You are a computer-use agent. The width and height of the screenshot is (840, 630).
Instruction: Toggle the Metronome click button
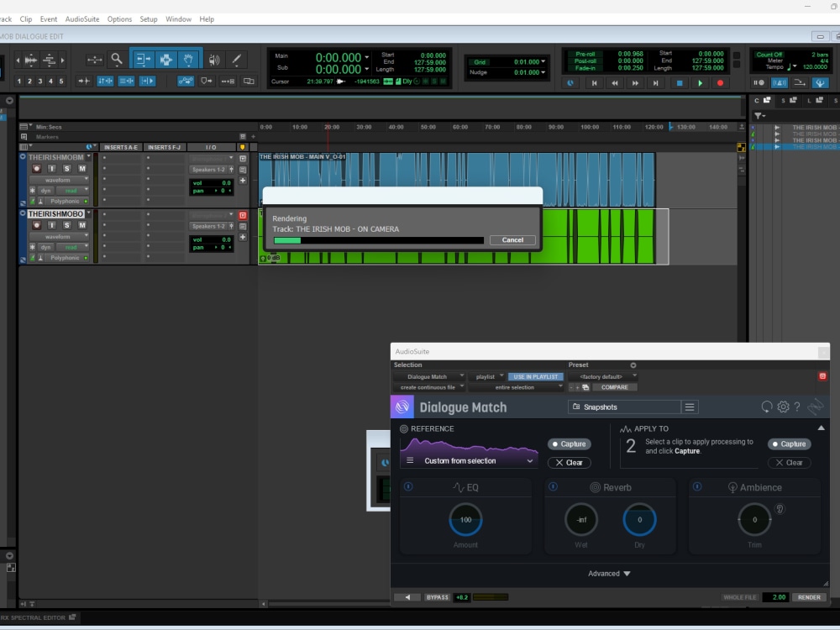(x=779, y=83)
